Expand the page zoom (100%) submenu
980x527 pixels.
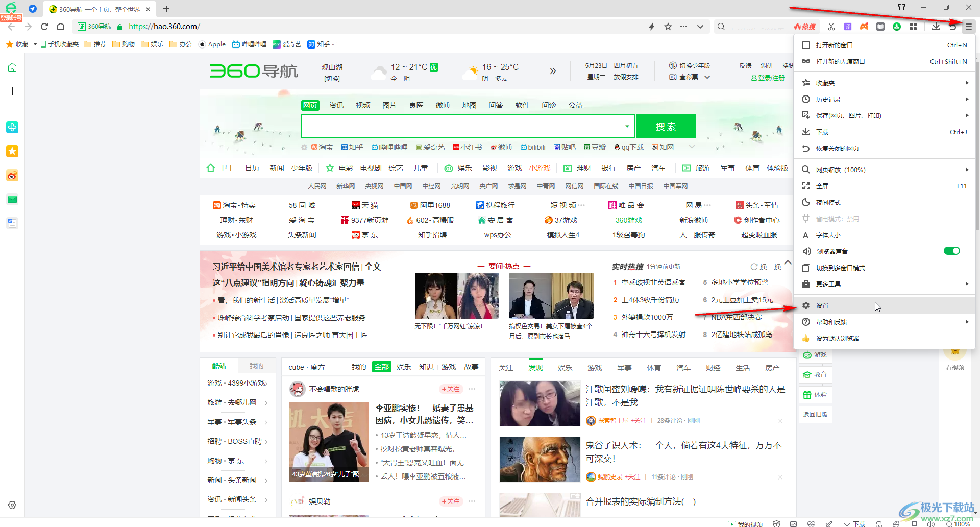[885, 170]
